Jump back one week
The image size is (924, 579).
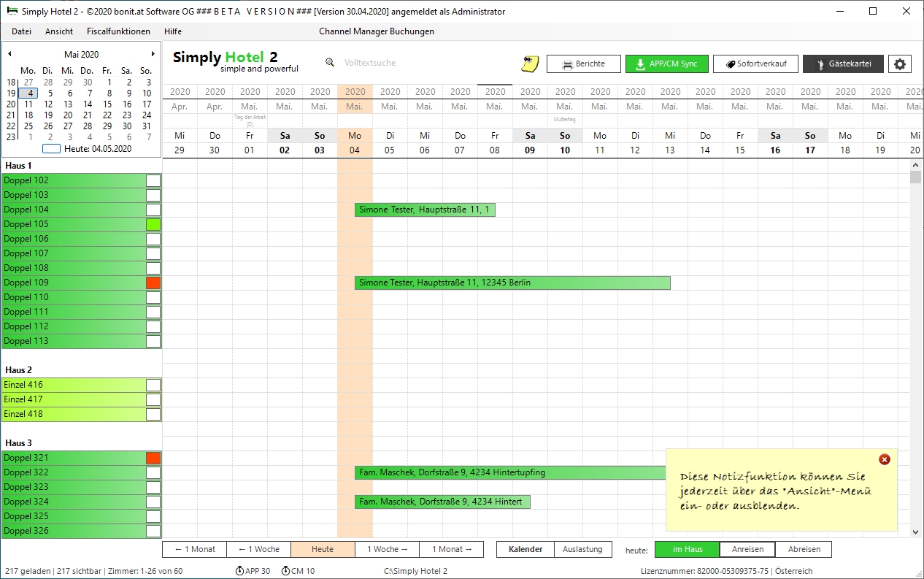pyautogui.click(x=258, y=549)
